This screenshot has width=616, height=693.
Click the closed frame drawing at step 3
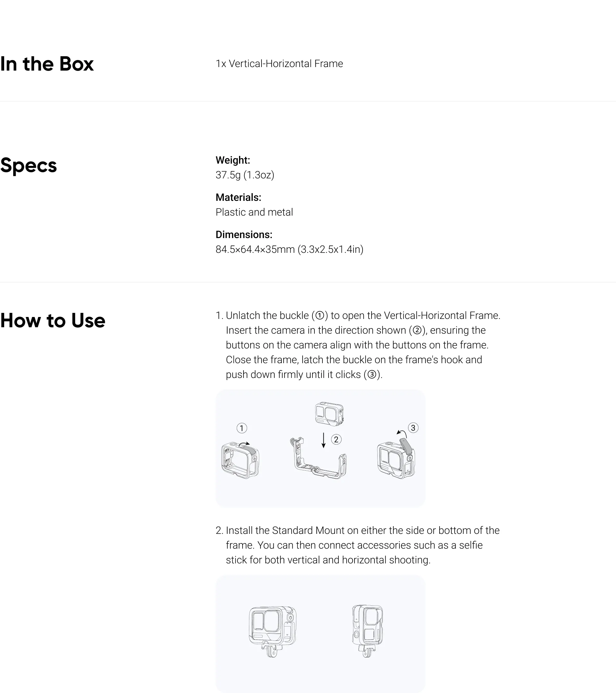[396, 459]
